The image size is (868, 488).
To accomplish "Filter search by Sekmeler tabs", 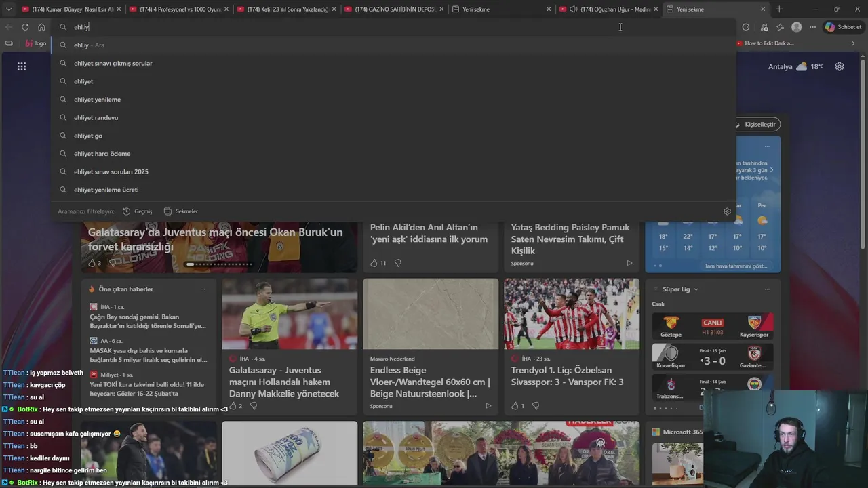I will click(x=181, y=211).
